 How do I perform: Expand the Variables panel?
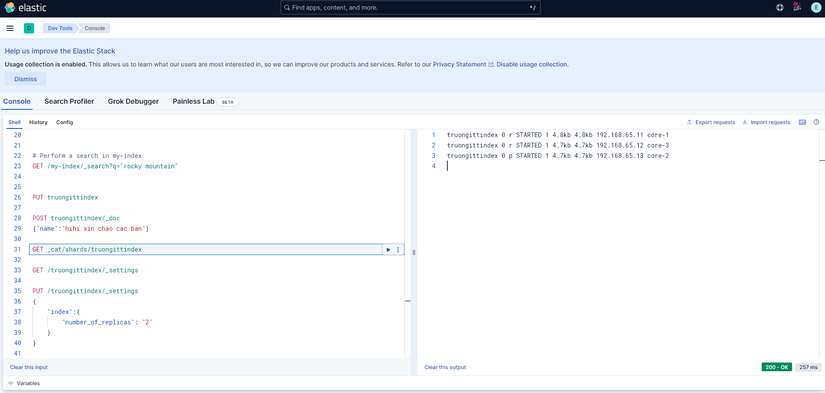pyautogui.click(x=24, y=384)
